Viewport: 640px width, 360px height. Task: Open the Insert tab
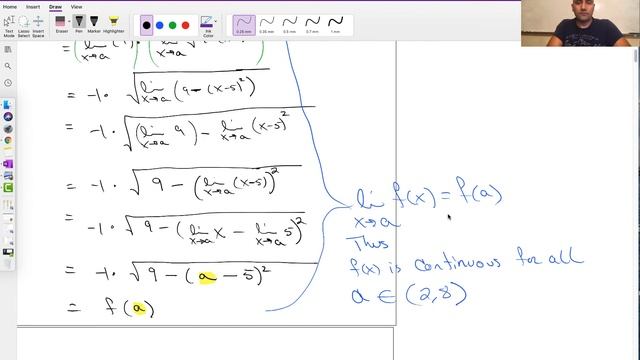pyautogui.click(x=33, y=7)
